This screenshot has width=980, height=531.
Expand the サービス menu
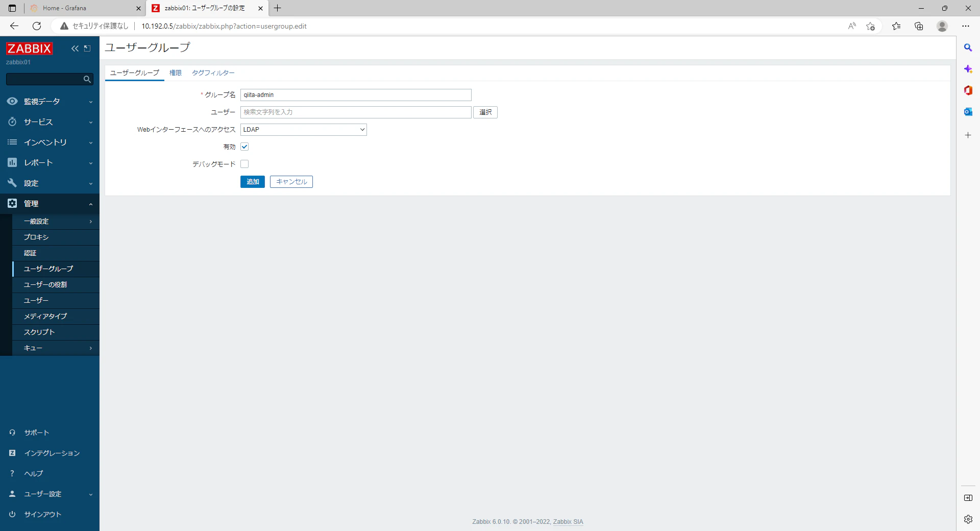click(x=91, y=122)
